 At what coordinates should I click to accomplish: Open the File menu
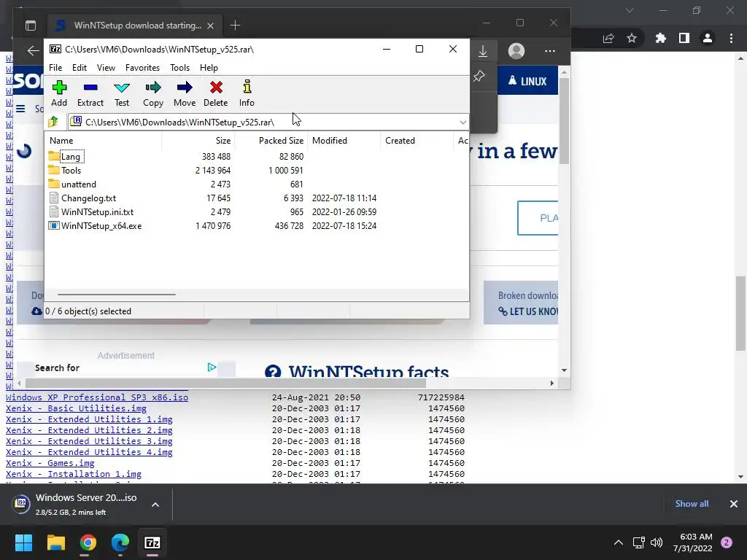55,68
